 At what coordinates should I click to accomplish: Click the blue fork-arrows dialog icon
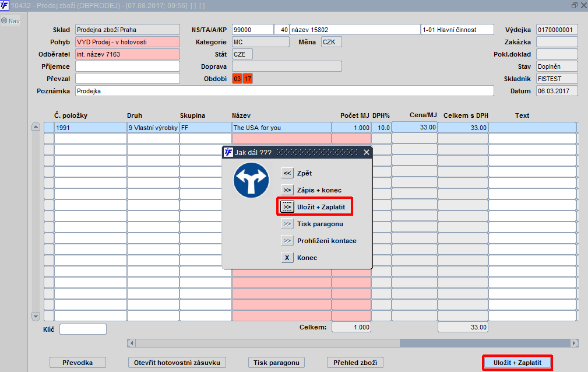click(251, 180)
